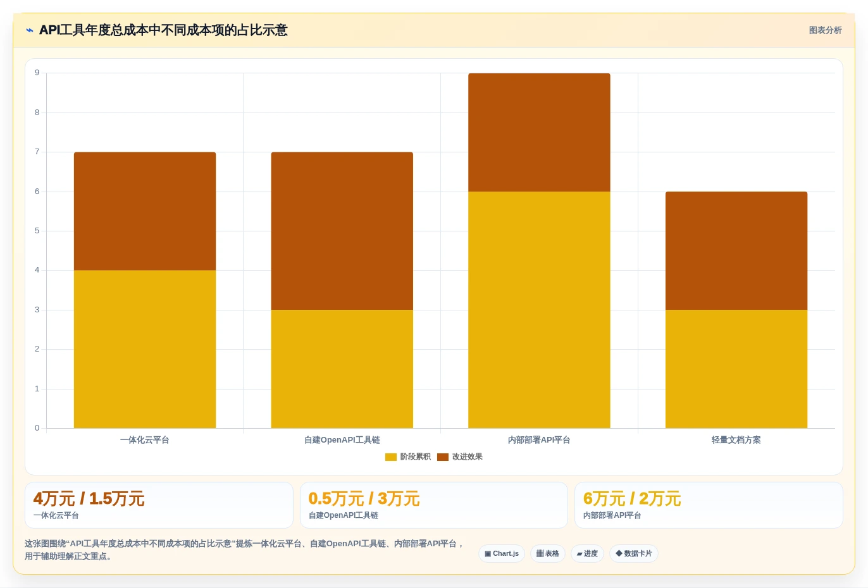Click the brown bar segment for 内部部署API平台
Viewport: 868px width, 588px height.
[x=539, y=133]
